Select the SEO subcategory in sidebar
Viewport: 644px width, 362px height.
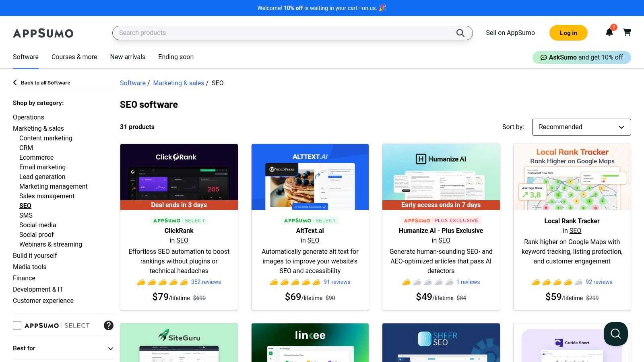tap(25, 206)
